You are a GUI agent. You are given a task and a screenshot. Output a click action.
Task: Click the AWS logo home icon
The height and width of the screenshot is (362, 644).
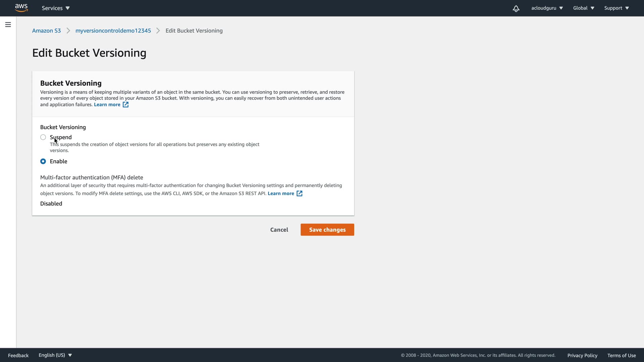click(x=21, y=8)
